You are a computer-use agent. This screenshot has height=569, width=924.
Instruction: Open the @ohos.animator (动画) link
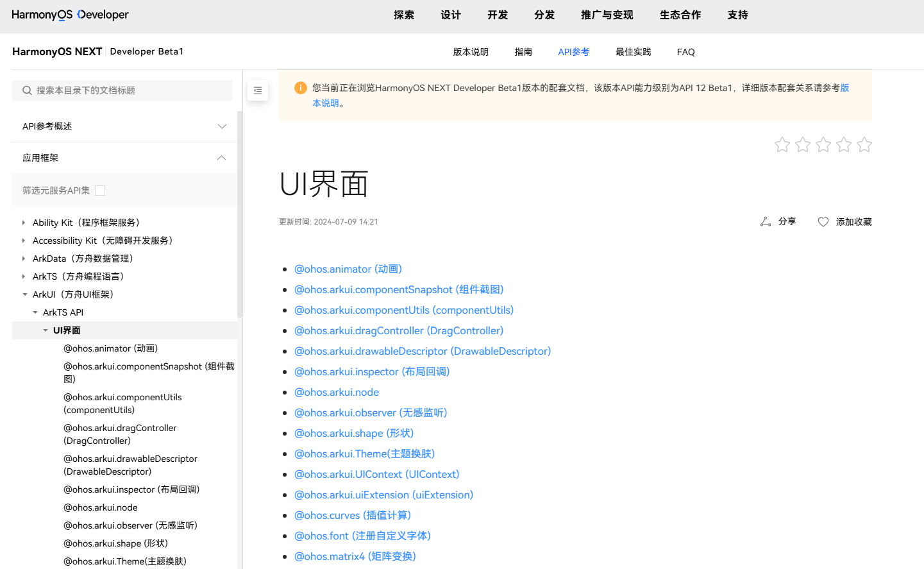point(348,269)
